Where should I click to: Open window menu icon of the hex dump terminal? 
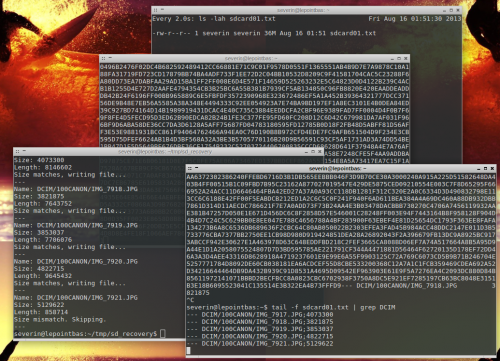tap(103, 58)
